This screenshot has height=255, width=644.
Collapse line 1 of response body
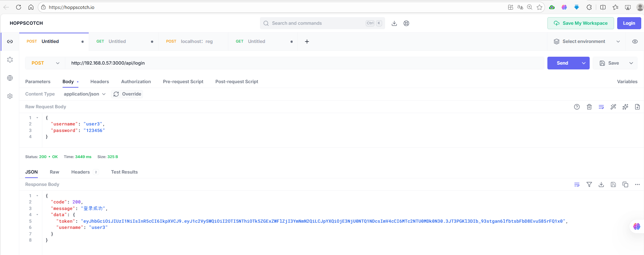(x=37, y=196)
